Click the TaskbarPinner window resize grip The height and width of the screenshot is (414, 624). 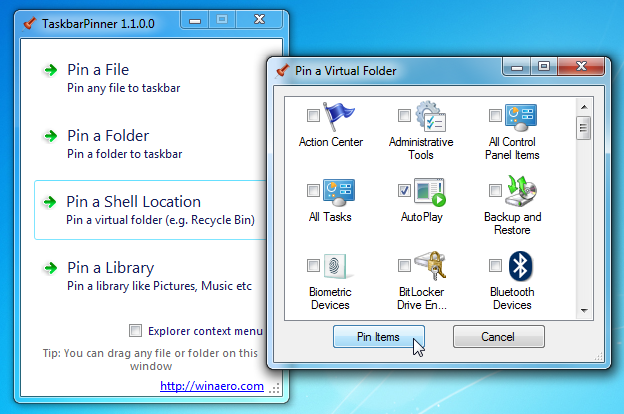(x=274, y=389)
